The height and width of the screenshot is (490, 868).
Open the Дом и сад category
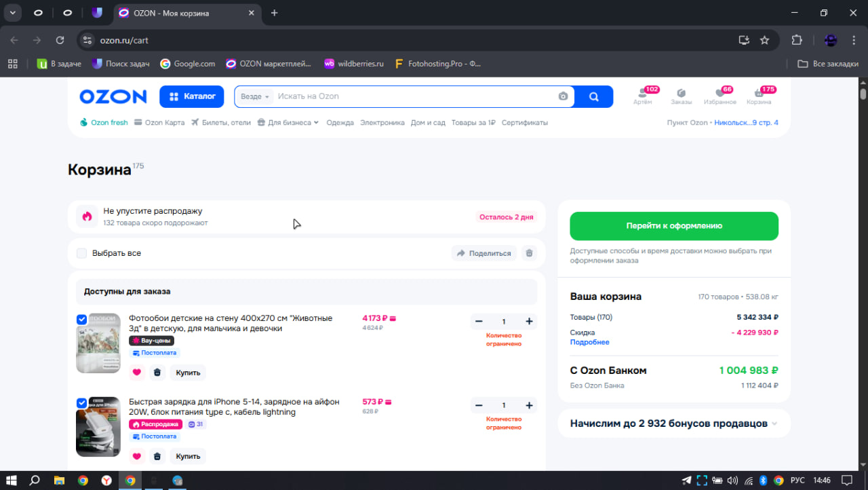[428, 123]
